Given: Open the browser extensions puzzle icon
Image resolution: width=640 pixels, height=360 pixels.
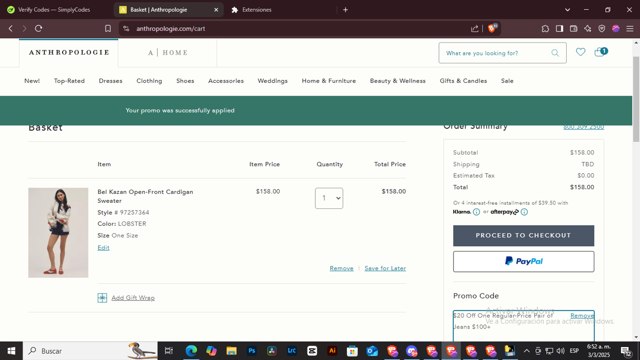Looking at the screenshot, I should tap(545, 29).
